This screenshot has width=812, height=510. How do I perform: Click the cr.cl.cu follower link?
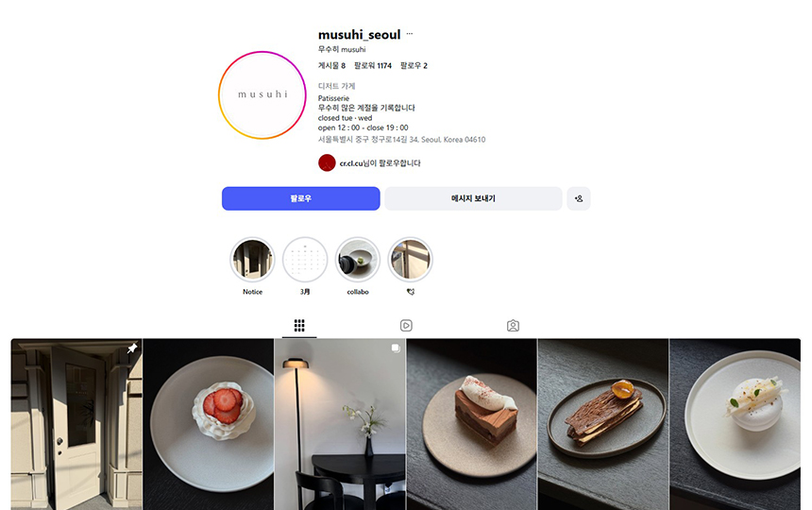click(351, 163)
